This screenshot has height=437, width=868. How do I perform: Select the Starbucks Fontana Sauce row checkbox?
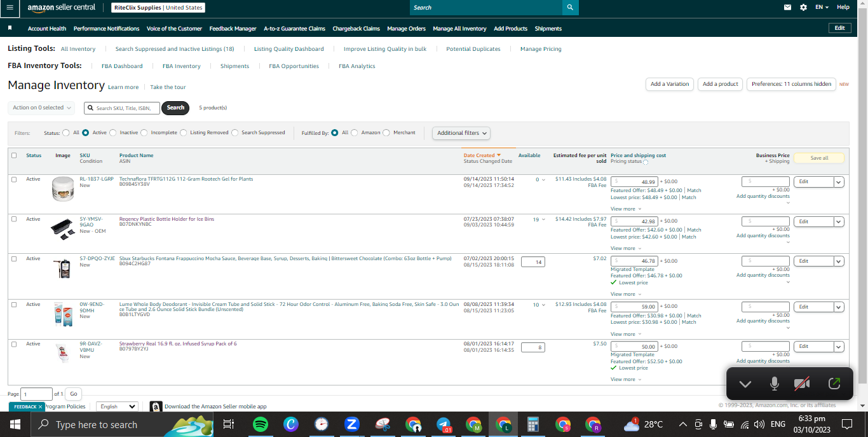(x=14, y=259)
